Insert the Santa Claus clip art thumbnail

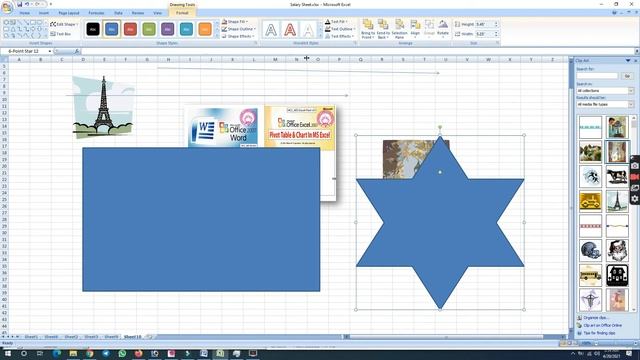pyautogui.click(x=617, y=250)
